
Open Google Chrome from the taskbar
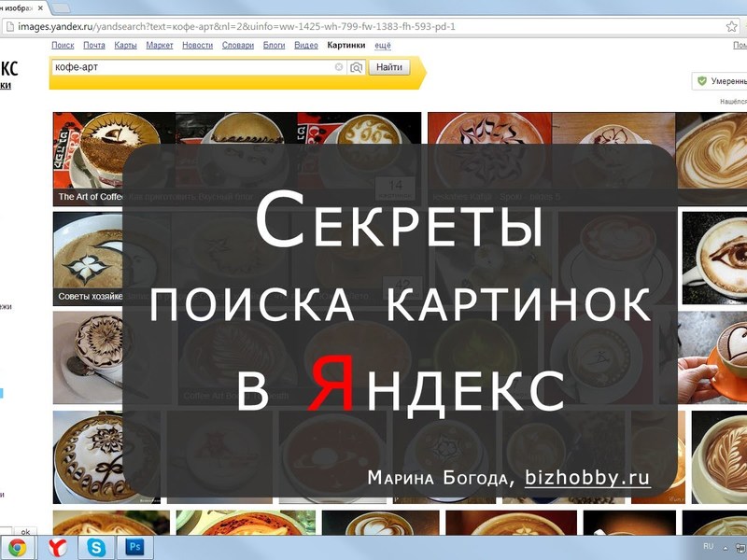pos(17,548)
